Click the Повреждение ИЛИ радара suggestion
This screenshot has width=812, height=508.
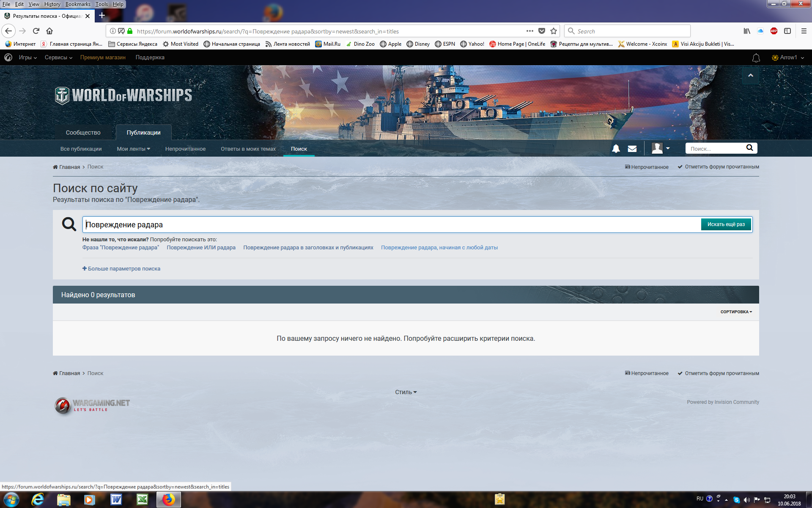coord(201,247)
